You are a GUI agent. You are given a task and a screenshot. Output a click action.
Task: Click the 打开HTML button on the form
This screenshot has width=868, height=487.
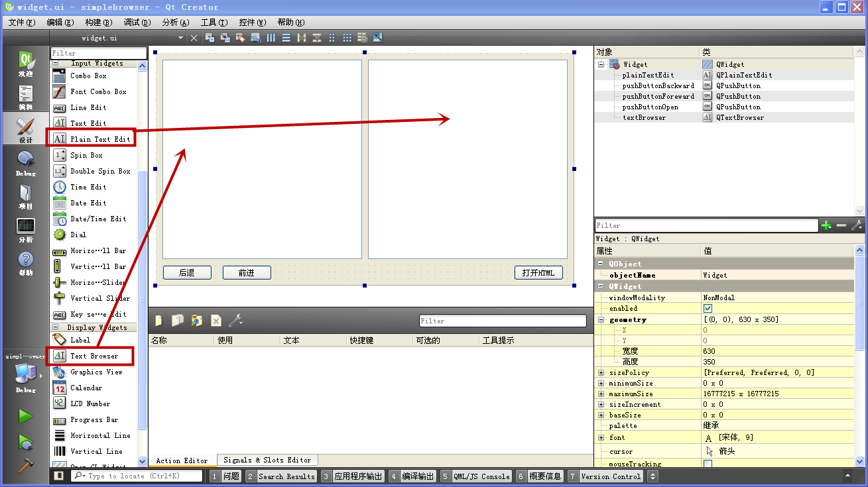pos(539,272)
